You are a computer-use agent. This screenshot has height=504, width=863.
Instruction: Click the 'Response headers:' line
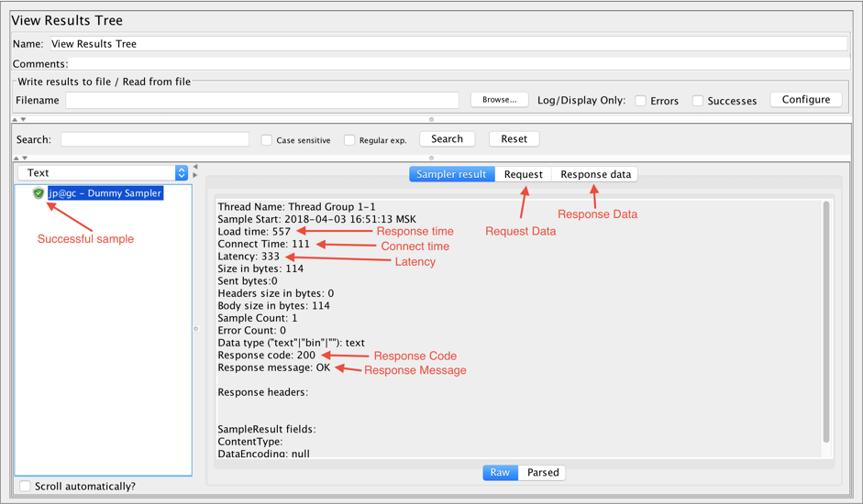pyautogui.click(x=263, y=392)
